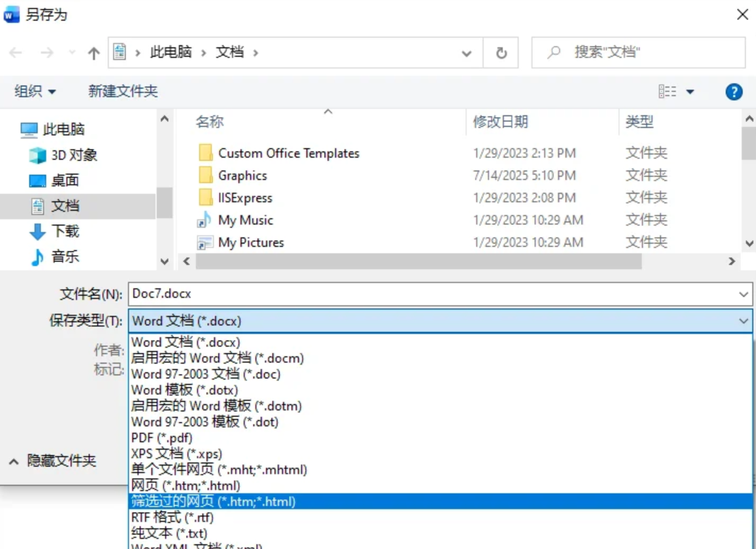Click the Custom Office Templates folder icon
Screen dimensions: 756x549
tap(205, 153)
